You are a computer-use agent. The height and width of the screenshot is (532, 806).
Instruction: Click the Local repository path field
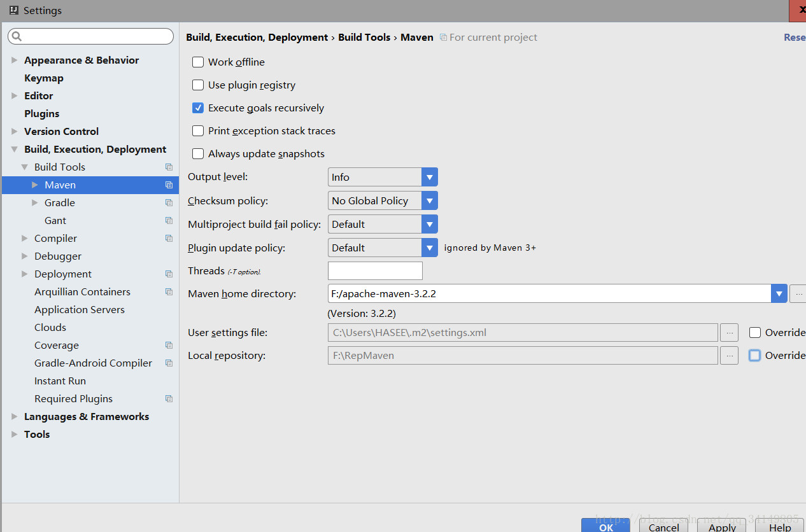tap(523, 355)
